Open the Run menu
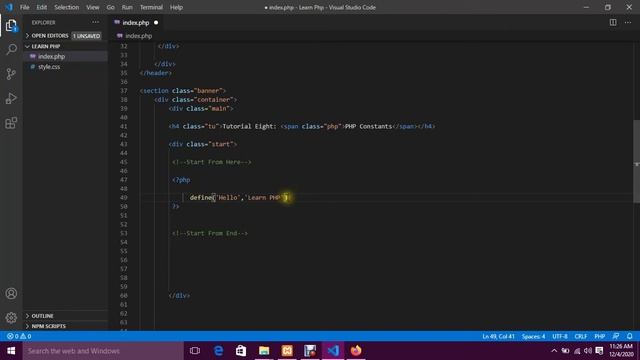Viewport: 640px width, 360px height. click(127, 7)
